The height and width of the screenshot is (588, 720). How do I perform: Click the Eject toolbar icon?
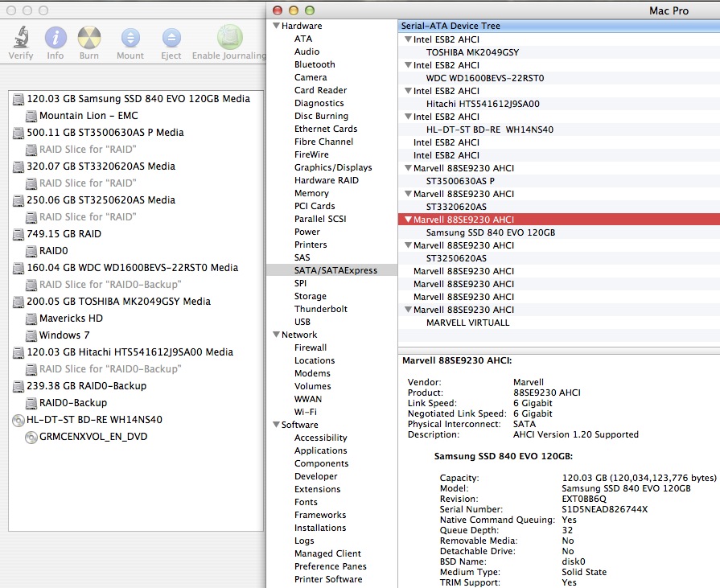(x=171, y=37)
